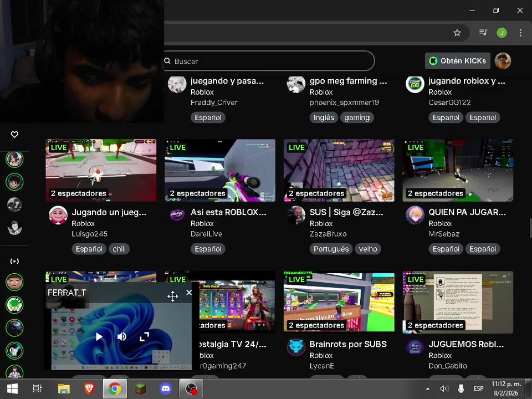The width and height of the screenshot is (532, 399).
Task: Click the chill tag under Luisgo245
Action: click(x=119, y=249)
